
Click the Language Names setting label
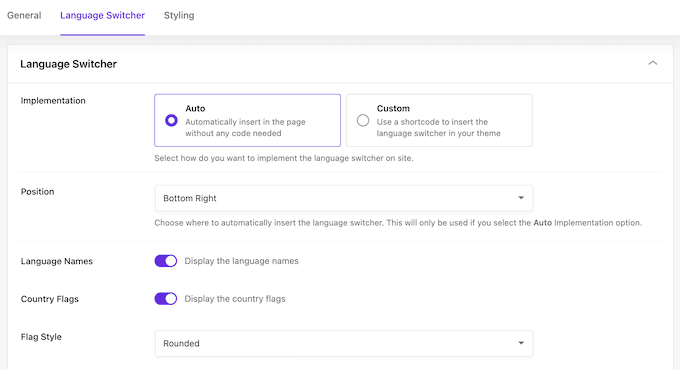tap(57, 261)
